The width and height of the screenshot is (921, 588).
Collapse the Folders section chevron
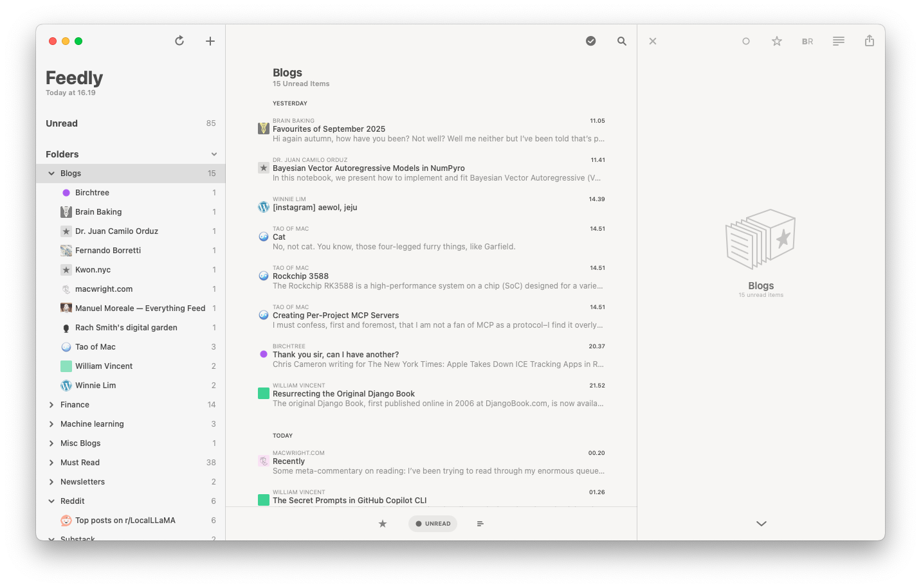tap(214, 154)
